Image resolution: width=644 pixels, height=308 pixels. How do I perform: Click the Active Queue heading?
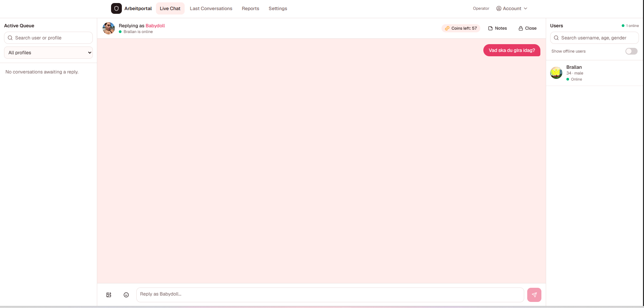pos(19,26)
